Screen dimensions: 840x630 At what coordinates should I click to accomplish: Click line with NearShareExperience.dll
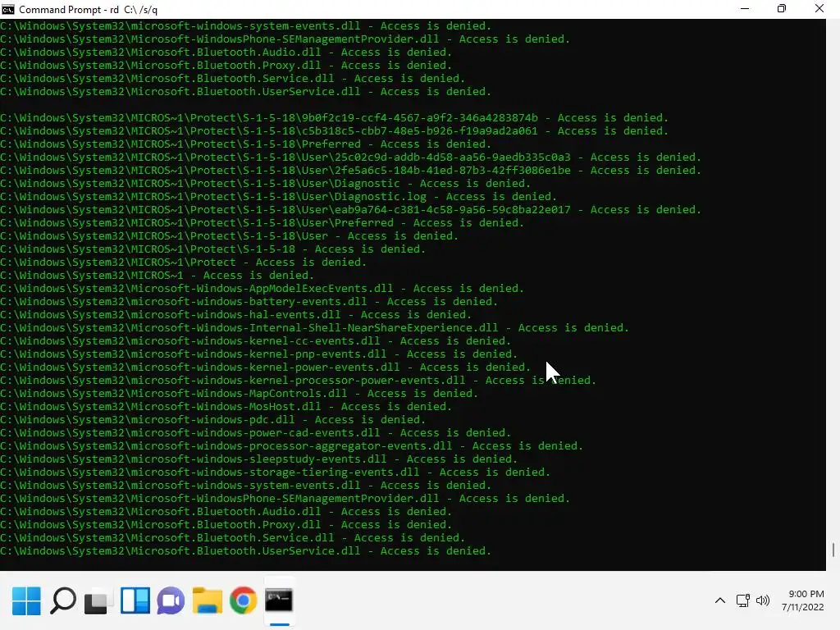click(314, 328)
